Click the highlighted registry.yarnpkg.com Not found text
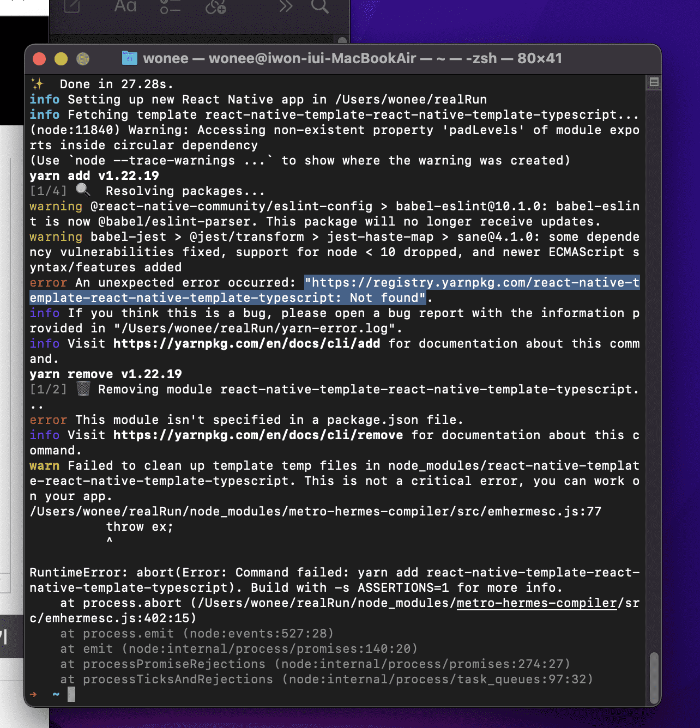Viewport: 700px width, 728px height. [335, 290]
